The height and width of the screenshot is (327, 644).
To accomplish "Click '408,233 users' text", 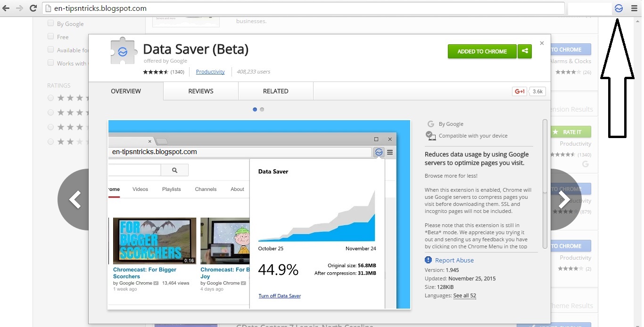I will pos(254,72).
